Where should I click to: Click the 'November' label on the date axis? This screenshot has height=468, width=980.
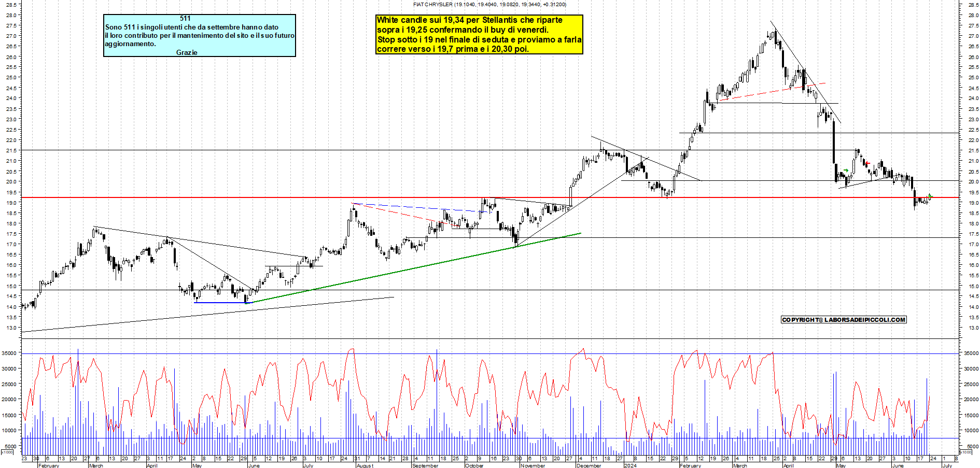[x=533, y=465]
